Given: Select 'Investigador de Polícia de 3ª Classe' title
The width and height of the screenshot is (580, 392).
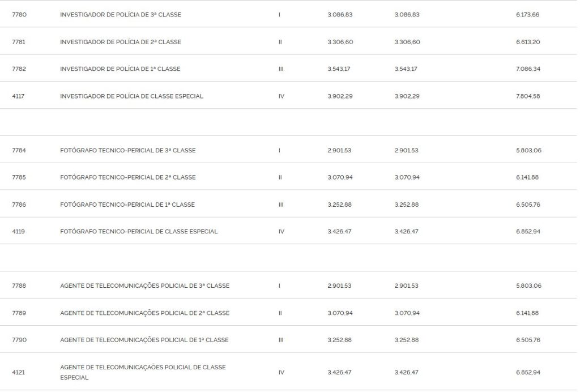Looking at the screenshot, I should click(121, 15).
